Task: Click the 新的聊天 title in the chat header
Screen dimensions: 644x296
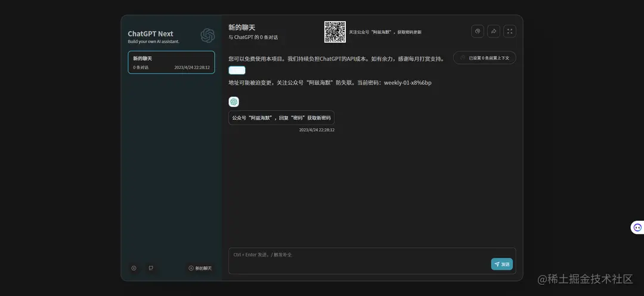Action: click(242, 27)
